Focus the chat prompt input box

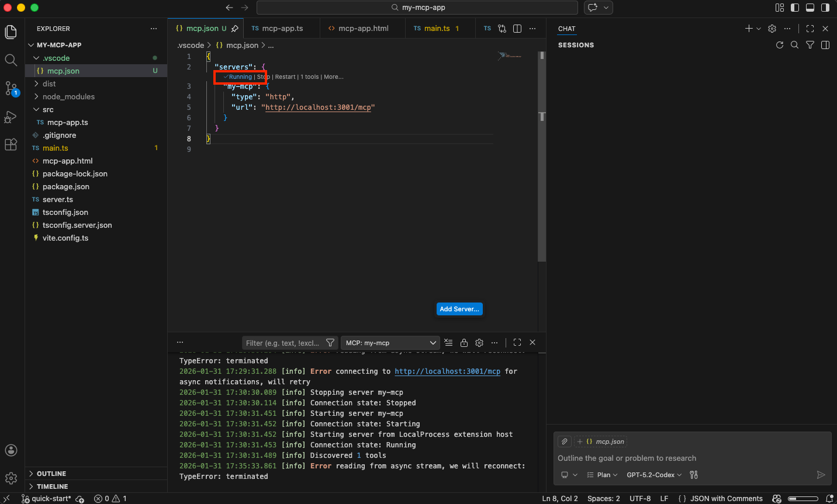pyautogui.click(x=692, y=458)
